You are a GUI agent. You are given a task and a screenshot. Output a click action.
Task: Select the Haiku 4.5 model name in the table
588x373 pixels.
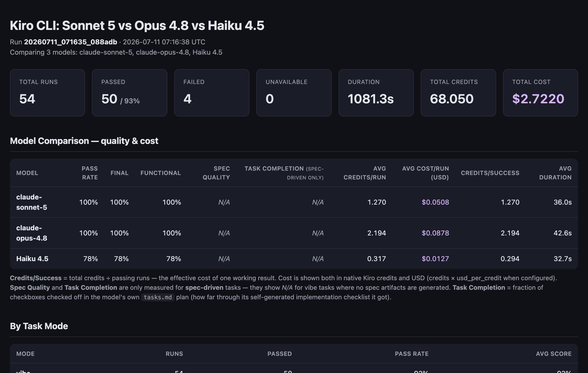(32, 259)
